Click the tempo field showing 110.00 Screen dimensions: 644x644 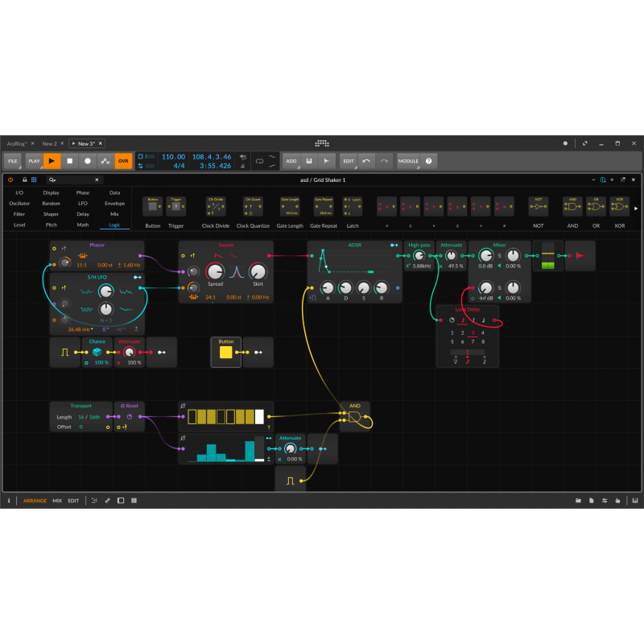[x=173, y=157]
